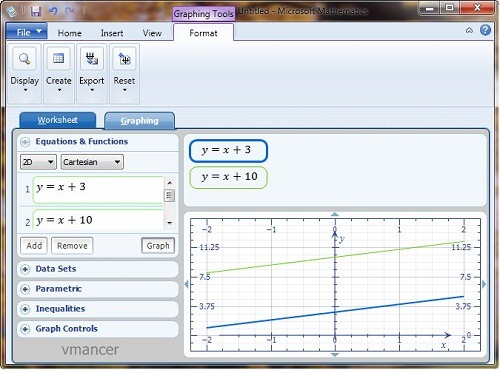Expand the Data Sets section
This screenshot has height=370, width=500.
pyautogui.click(x=25, y=269)
